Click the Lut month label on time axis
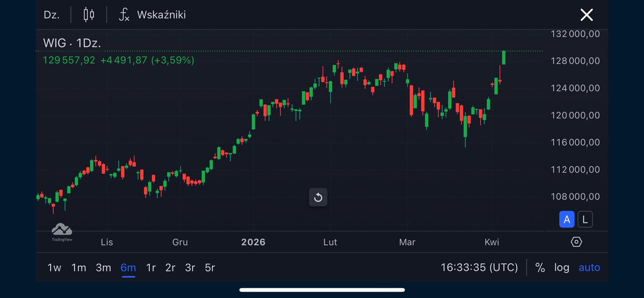The height and width of the screenshot is (298, 644). coord(330,242)
